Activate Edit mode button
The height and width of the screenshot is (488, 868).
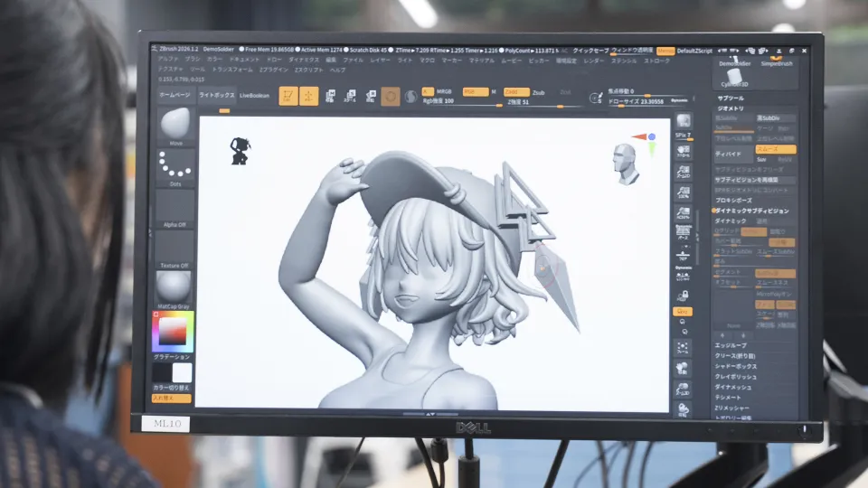click(288, 97)
